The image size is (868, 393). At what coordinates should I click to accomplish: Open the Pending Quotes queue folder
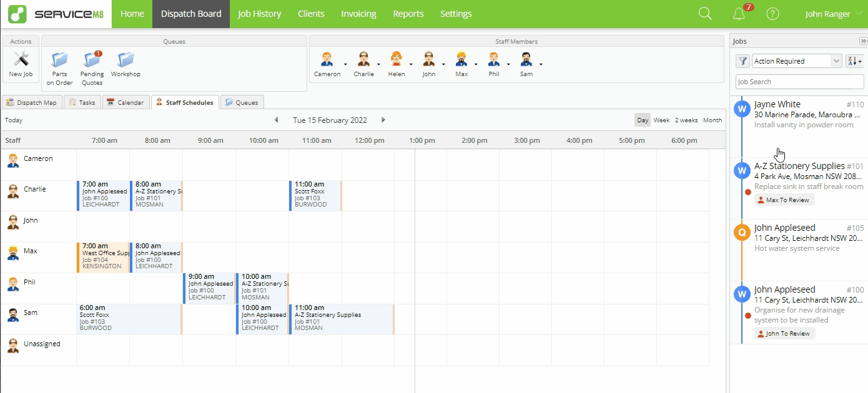pos(92,59)
